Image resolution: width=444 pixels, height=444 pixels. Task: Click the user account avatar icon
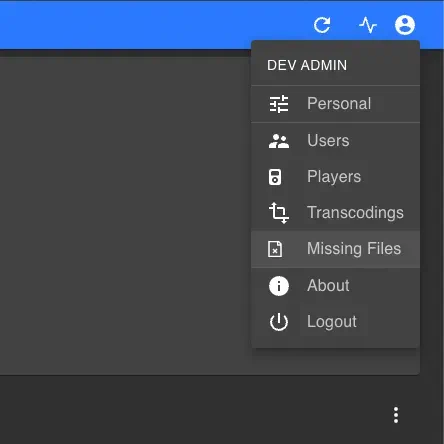click(405, 25)
